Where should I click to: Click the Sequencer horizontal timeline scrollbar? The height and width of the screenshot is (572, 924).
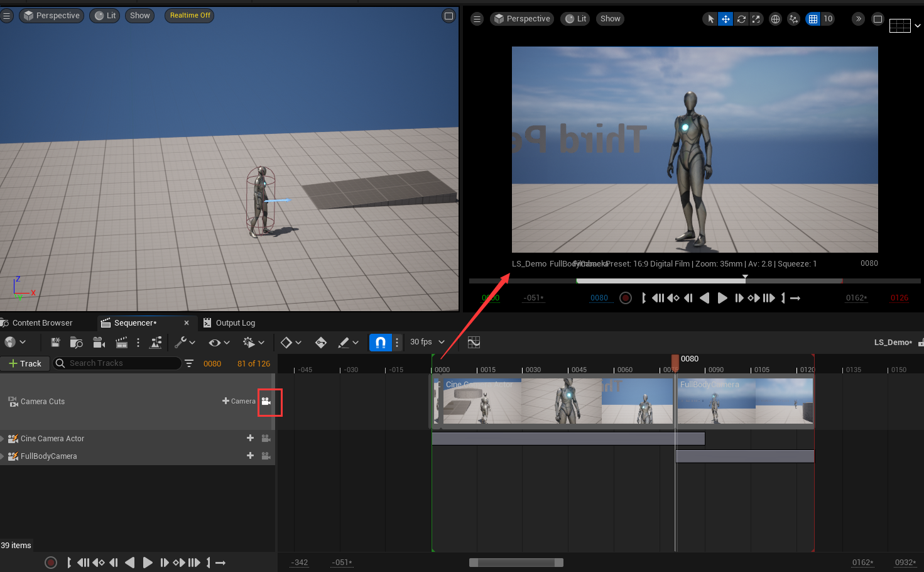tap(516, 563)
